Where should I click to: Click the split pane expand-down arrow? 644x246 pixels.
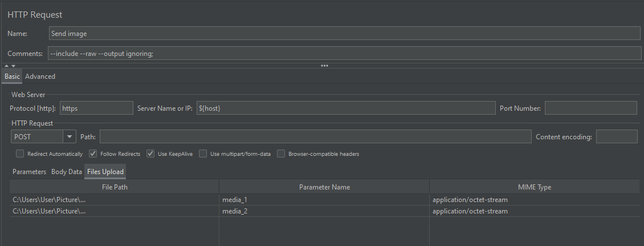click(x=13, y=66)
